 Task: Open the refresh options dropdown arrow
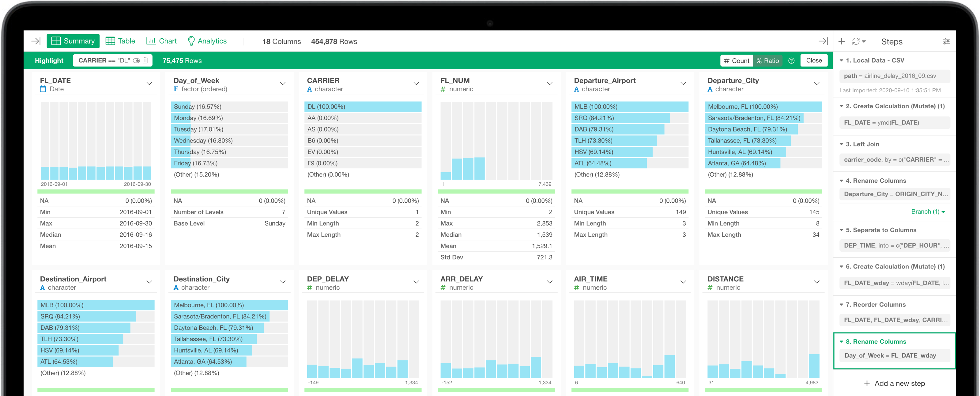[x=864, y=41]
